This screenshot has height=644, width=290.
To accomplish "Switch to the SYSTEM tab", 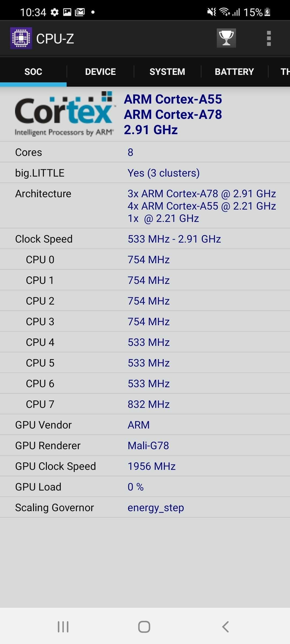I will (x=167, y=72).
